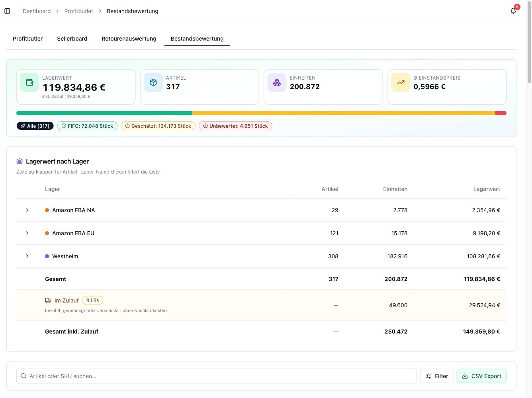Viewport: 532px width, 398px height.
Task: Click the Artikel oder SKU search field
Action: 217,376
